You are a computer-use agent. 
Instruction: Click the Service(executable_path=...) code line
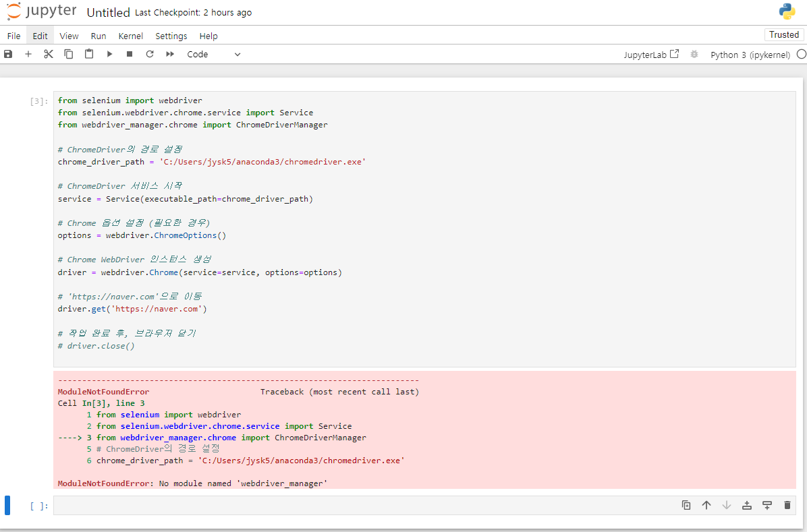click(x=186, y=199)
